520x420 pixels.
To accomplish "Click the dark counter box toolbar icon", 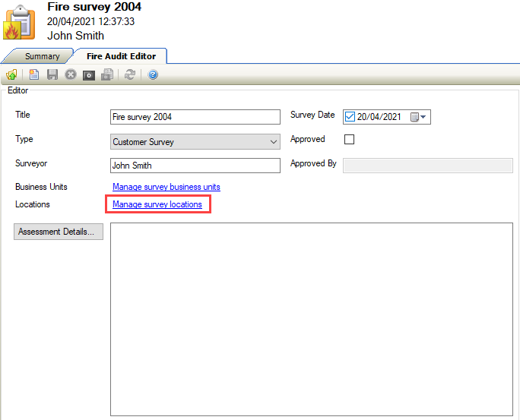I will [89, 74].
